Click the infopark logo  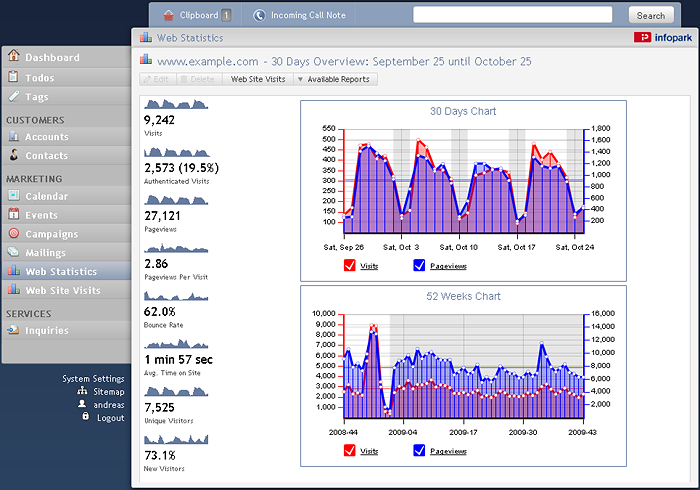(x=663, y=37)
